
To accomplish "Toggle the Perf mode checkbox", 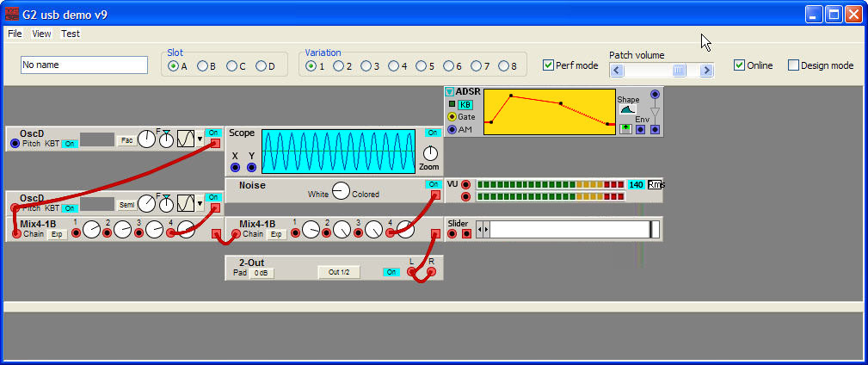I will pyautogui.click(x=549, y=65).
